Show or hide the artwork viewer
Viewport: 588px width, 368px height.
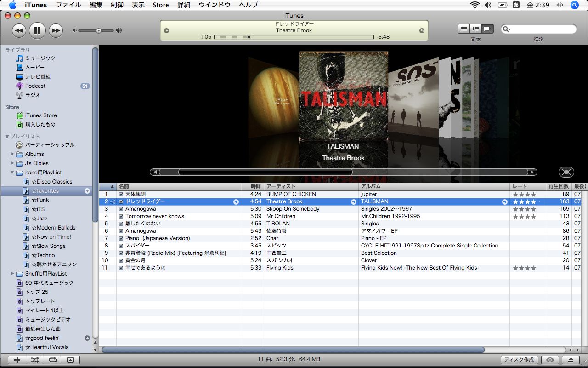pyautogui.click(x=70, y=360)
